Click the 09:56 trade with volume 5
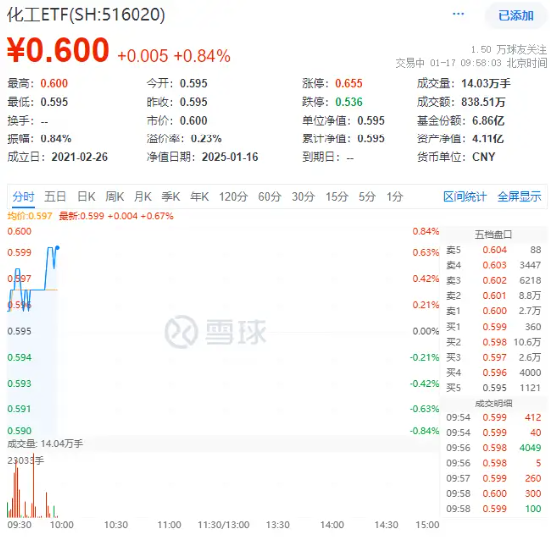Screen dimensions: 550x540 (494, 463)
